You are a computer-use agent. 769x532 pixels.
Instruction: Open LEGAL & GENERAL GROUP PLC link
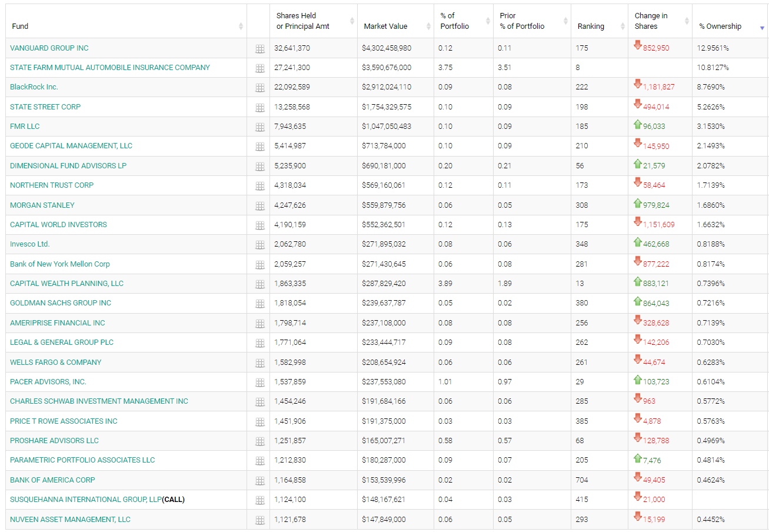tap(62, 342)
